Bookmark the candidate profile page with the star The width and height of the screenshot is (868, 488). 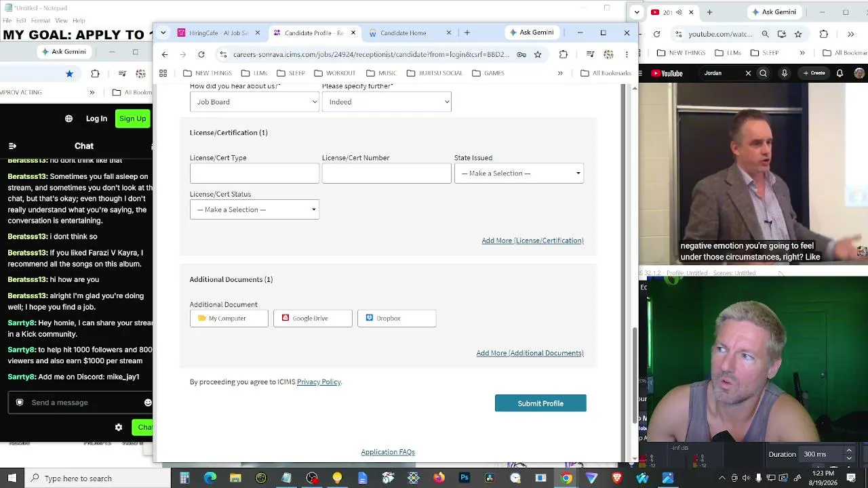pos(538,54)
